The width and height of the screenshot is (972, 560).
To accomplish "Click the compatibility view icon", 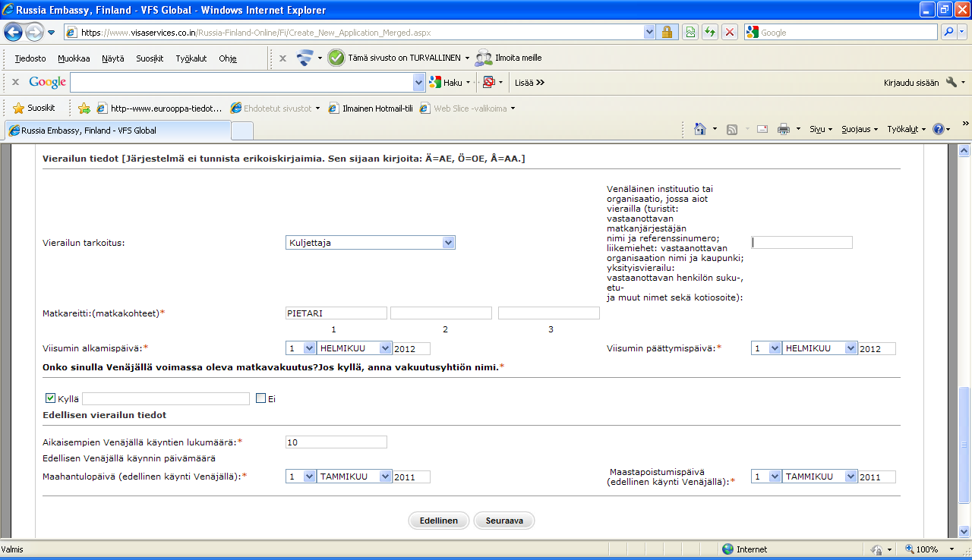I will tap(690, 32).
